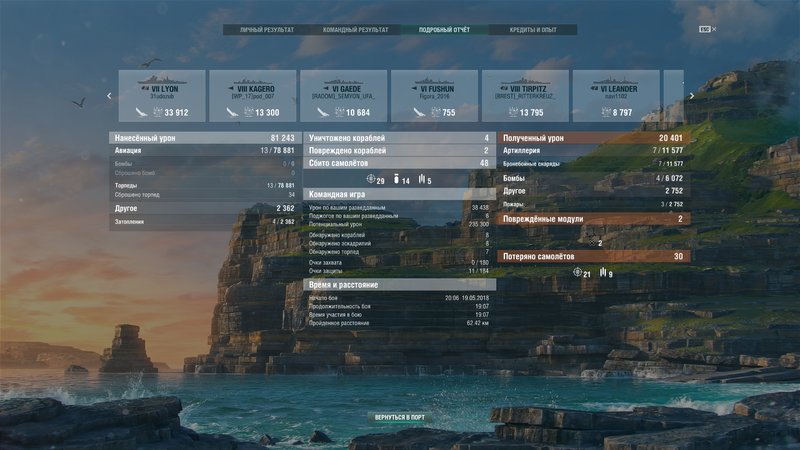Viewport: 800px width, 450px height.
Task: Click the damage icon beside 13 300
Action: (x=248, y=112)
